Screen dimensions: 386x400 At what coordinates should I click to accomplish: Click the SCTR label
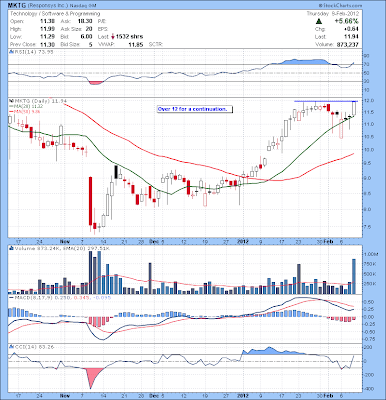(x=156, y=44)
